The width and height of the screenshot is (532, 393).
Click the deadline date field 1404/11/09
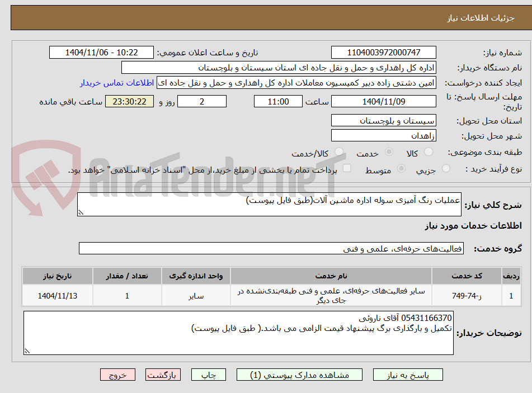383,101
